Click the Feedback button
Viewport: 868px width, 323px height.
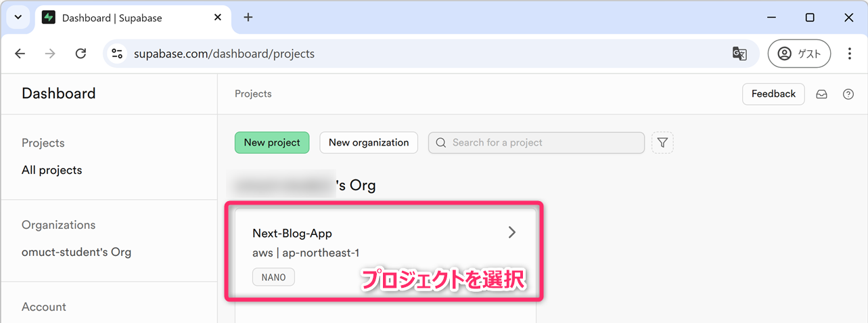point(773,94)
